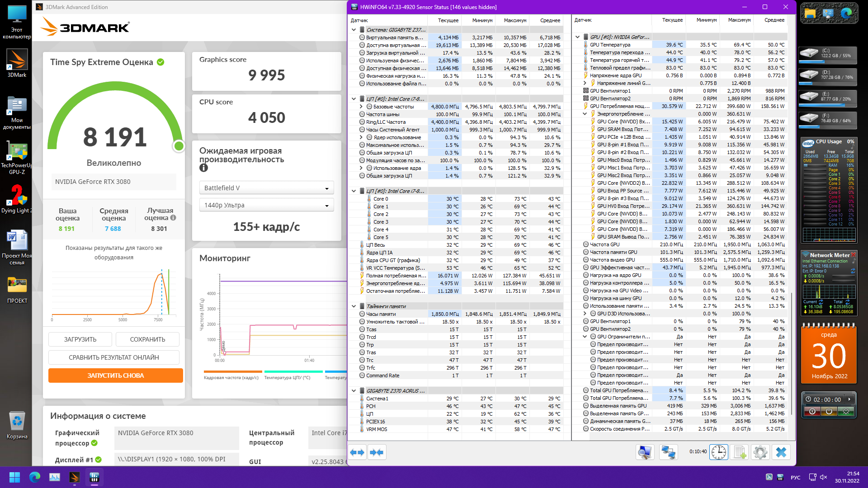Click the expand columns arrows button in HWiNFO
This screenshot has width=868, height=488.
(x=357, y=452)
